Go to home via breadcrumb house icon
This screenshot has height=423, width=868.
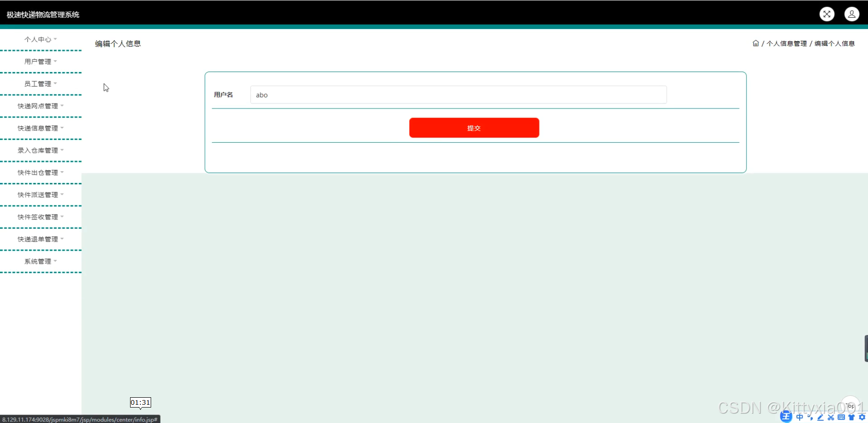pyautogui.click(x=755, y=44)
